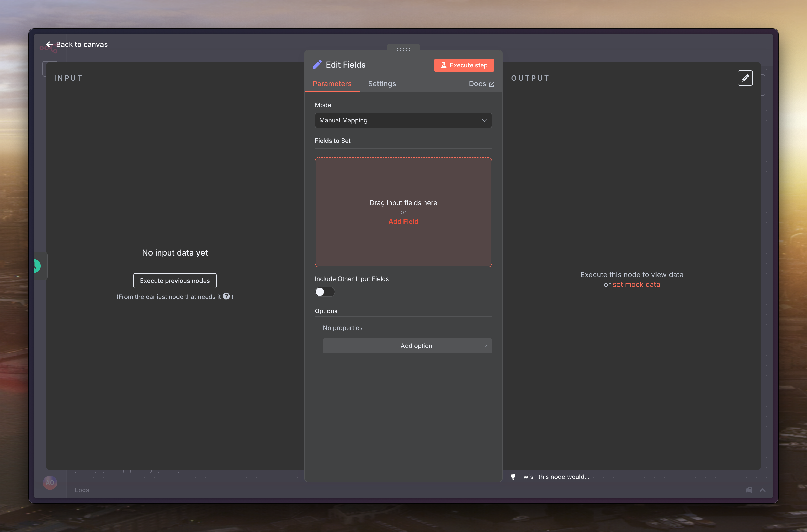Click the dotted drag handle above the panel
This screenshot has height=532, width=807.
click(403, 49)
